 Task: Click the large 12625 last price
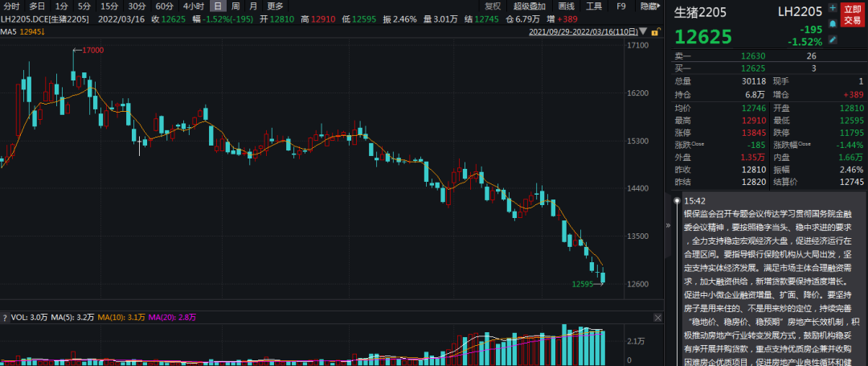point(703,36)
